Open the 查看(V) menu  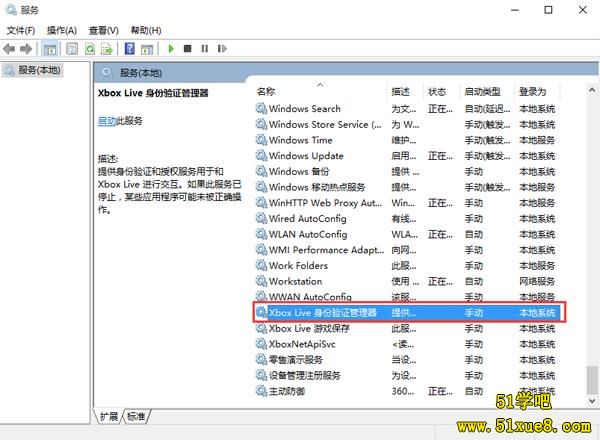pyautogui.click(x=104, y=30)
